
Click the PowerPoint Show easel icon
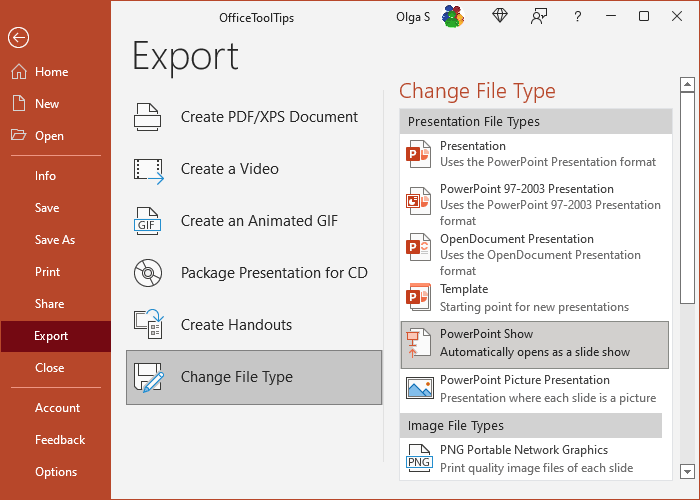[418, 343]
